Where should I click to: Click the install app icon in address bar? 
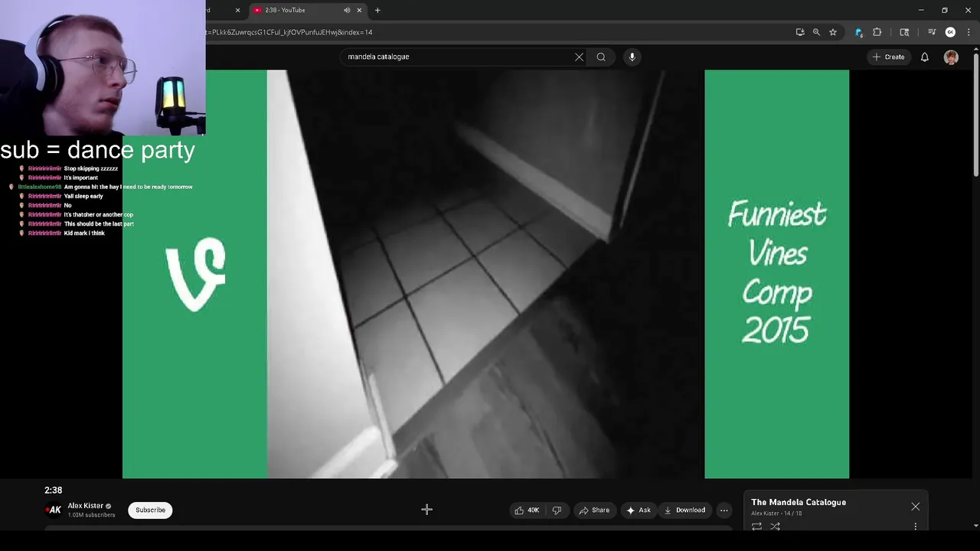click(800, 32)
